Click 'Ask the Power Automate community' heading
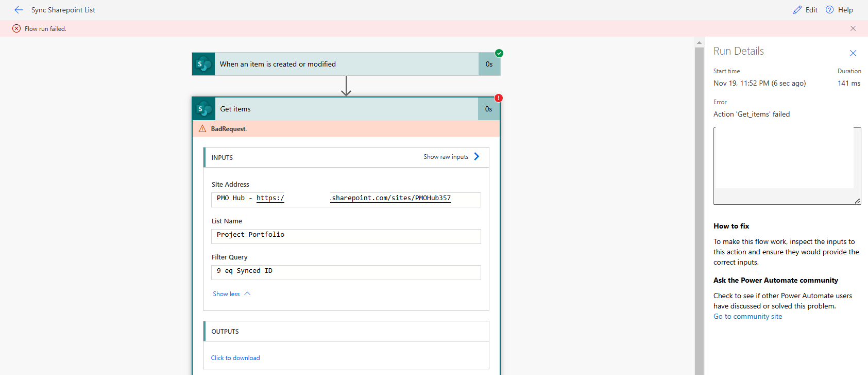868x375 pixels. (776, 280)
